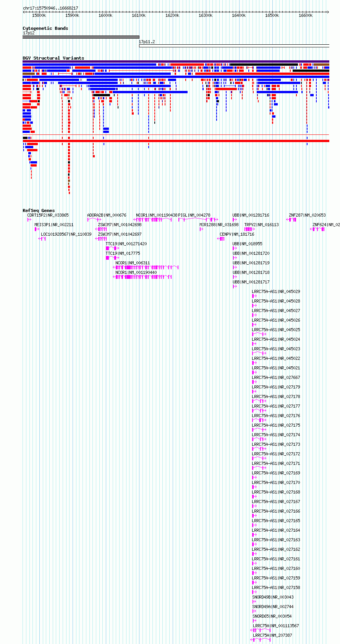Click gene label LRRC75A-AS1|NR_027667

click(276, 377)
